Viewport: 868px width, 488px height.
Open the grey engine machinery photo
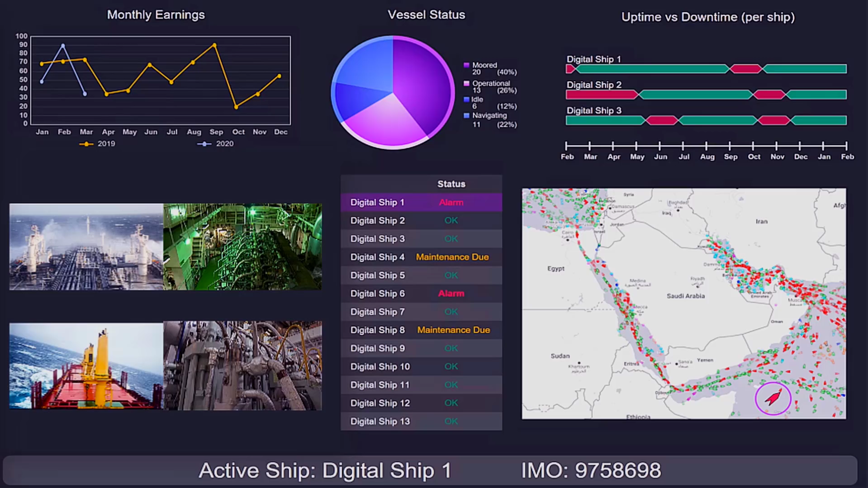tap(242, 366)
